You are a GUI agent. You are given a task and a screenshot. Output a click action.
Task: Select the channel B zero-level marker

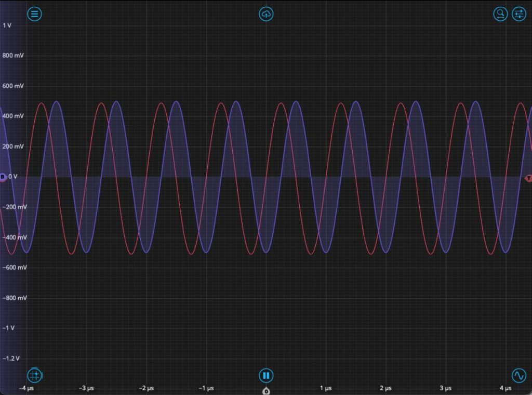(x=3, y=177)
